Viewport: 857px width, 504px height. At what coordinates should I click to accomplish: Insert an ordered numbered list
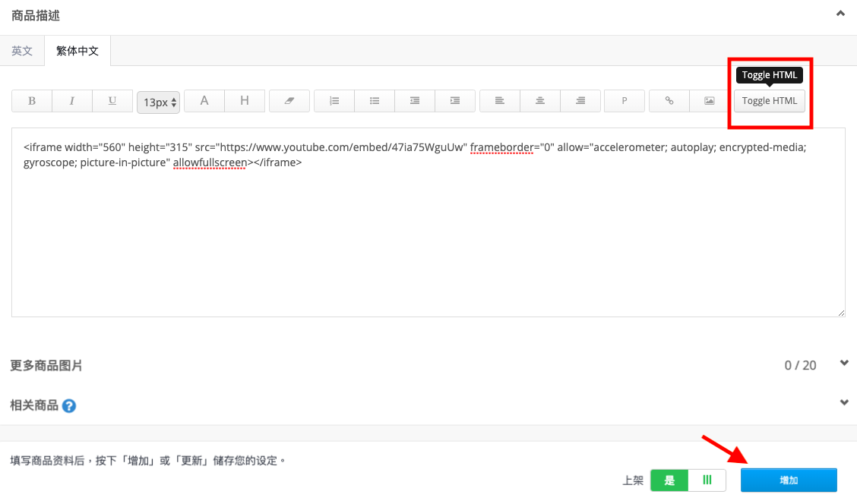[334, 101]
